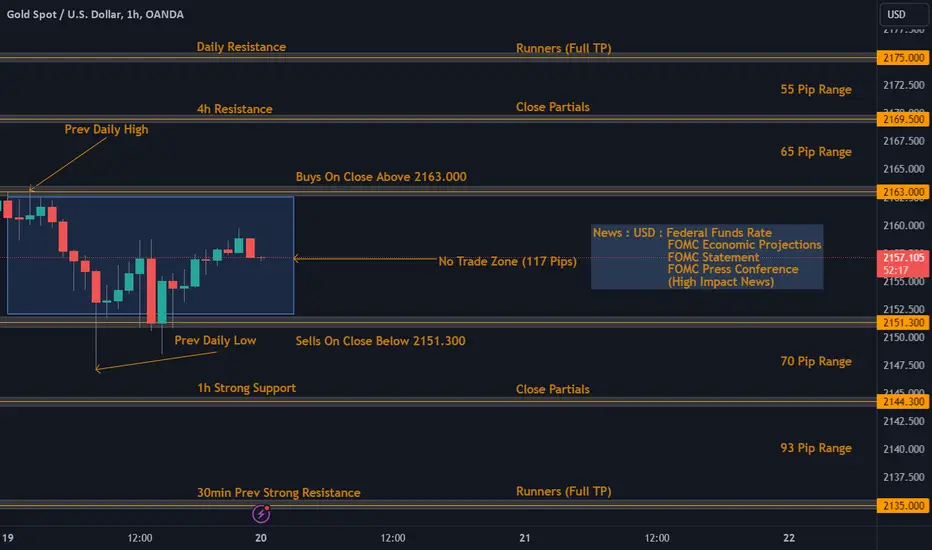932x550 pixels.
Task: Select No Trade Zone (117 Pips) label
Action: [508, 262]
